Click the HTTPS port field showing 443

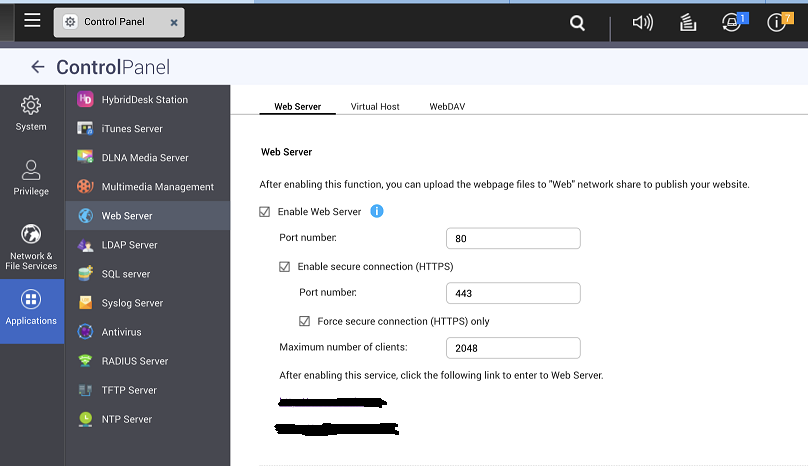click(x=513, y=293)
